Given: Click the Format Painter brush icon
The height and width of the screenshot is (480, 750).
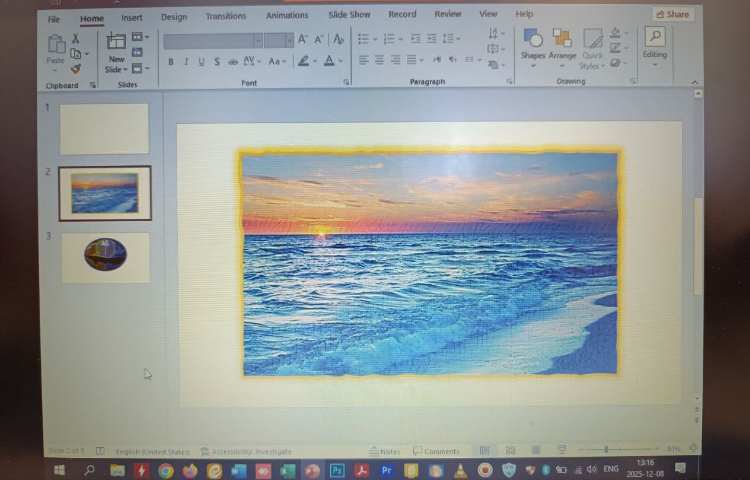Looking at the screenshot, I should pos(76,69).
